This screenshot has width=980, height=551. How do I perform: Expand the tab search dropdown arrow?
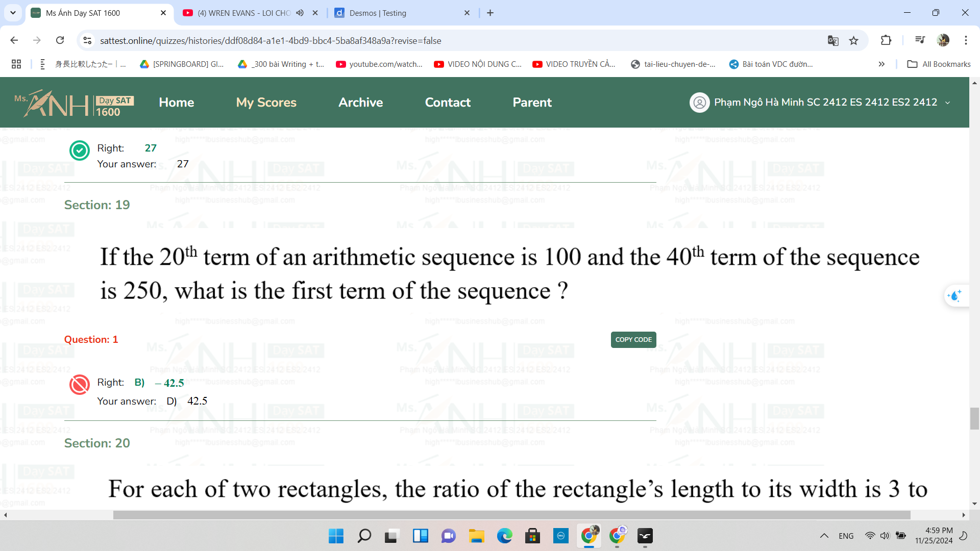coord(13,13)
